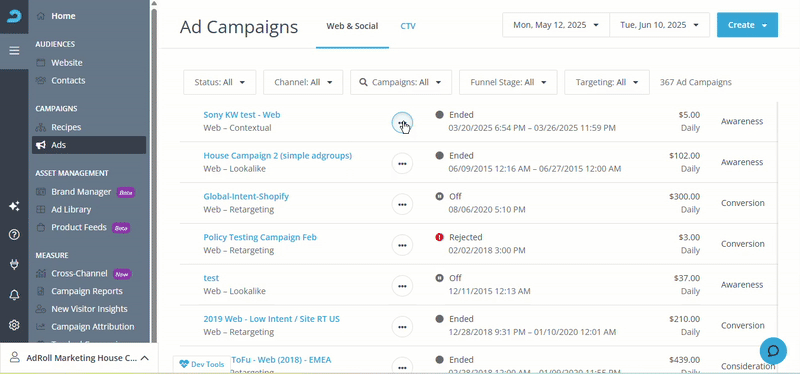This screenshot has width=800, height=374.
Task: Toggle the hamburger menu icon
Action: [14, 51]
